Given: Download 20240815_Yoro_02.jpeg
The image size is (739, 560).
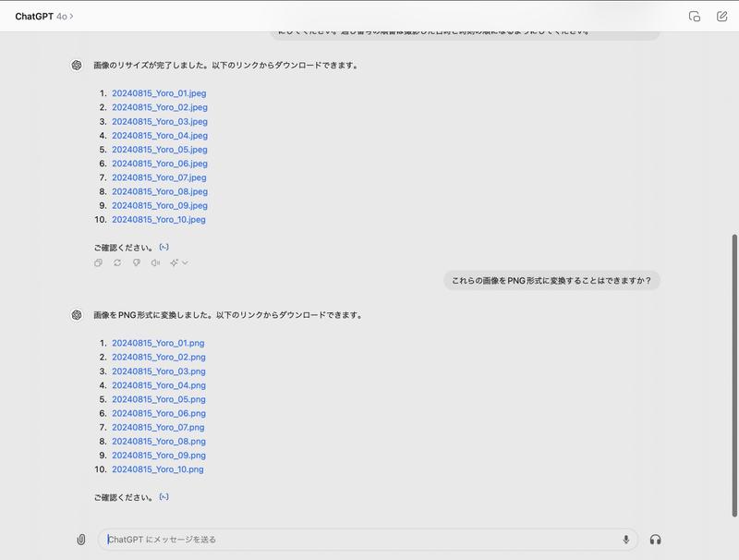Looking at the screenshot, I should [x=160, y=107].
